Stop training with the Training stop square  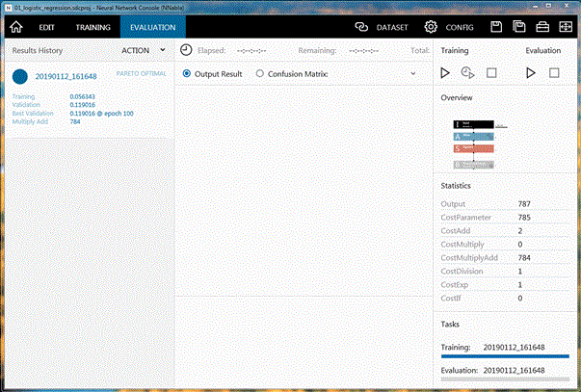pos(491,73)
